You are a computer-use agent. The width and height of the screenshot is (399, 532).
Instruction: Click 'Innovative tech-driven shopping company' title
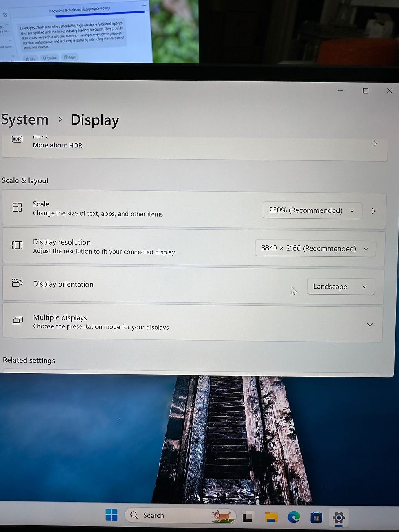79,9
